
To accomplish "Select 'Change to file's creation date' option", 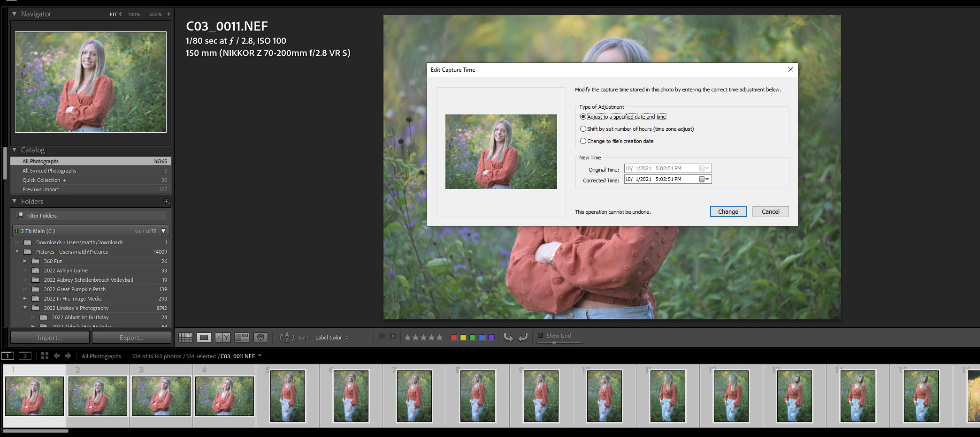I will tap(583, 141).
